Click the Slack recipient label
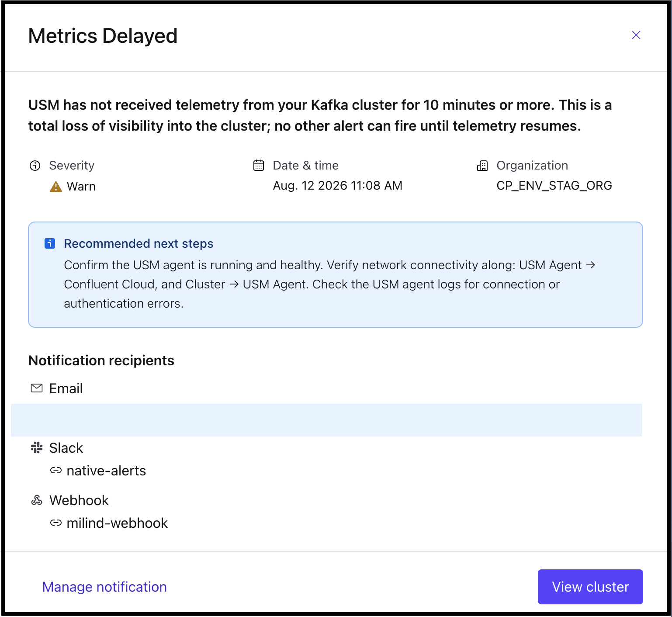Viewport: 672px width, 617px height. point(66,448)
